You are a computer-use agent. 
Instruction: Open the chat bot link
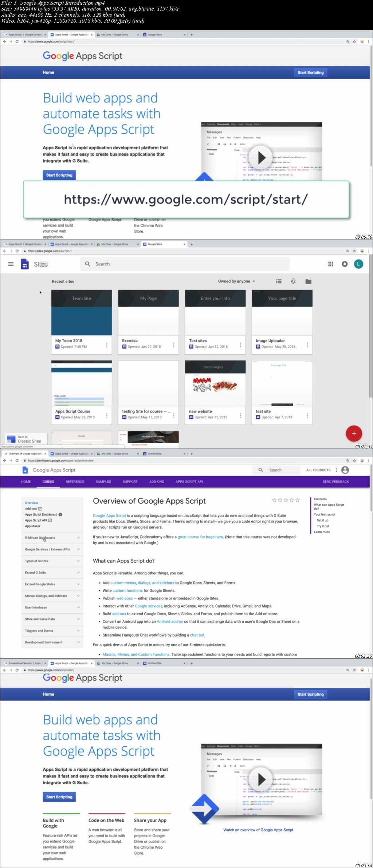(x=197, y=635)
